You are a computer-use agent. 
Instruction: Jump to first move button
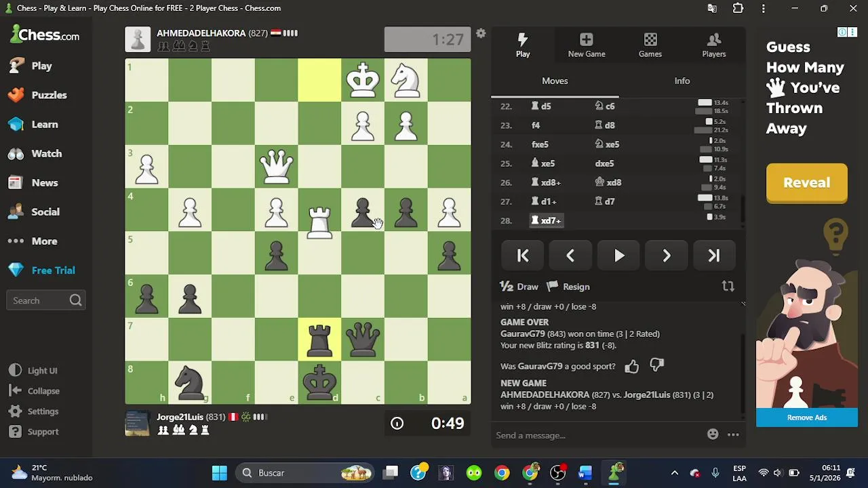(x=523, y=256)
